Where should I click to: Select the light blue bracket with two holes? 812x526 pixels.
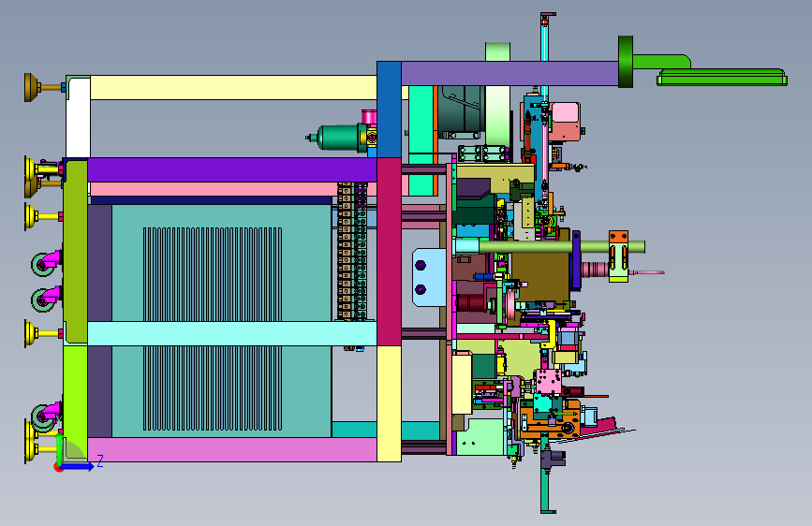coord(429,277)
